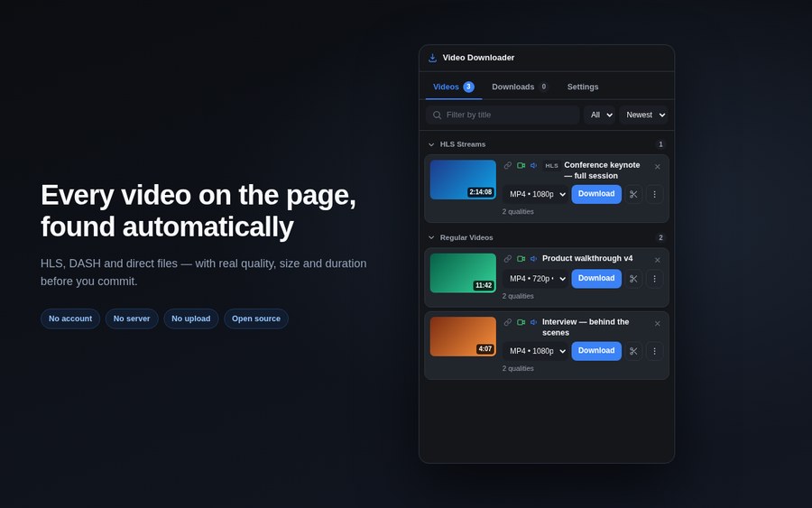Open the Newest sort dropdown
The height and width of the screenshot is (508, 812).
click(x=643, y=115)
